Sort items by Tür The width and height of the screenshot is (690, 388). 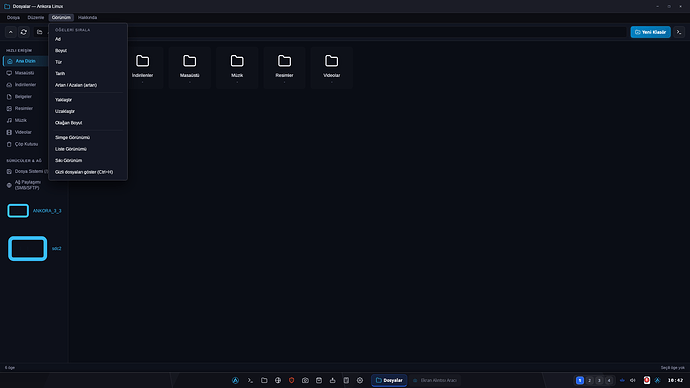[88, 62]
